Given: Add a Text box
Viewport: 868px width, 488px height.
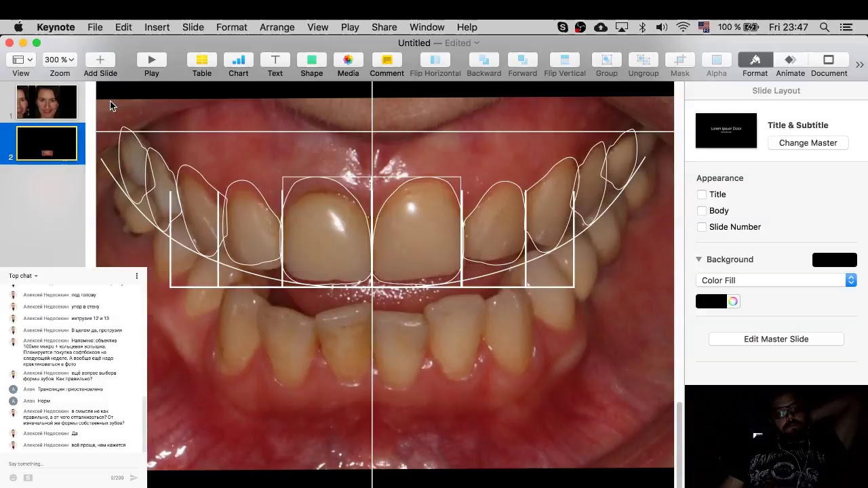Looking at the screenshot, I should pos(275,60).
